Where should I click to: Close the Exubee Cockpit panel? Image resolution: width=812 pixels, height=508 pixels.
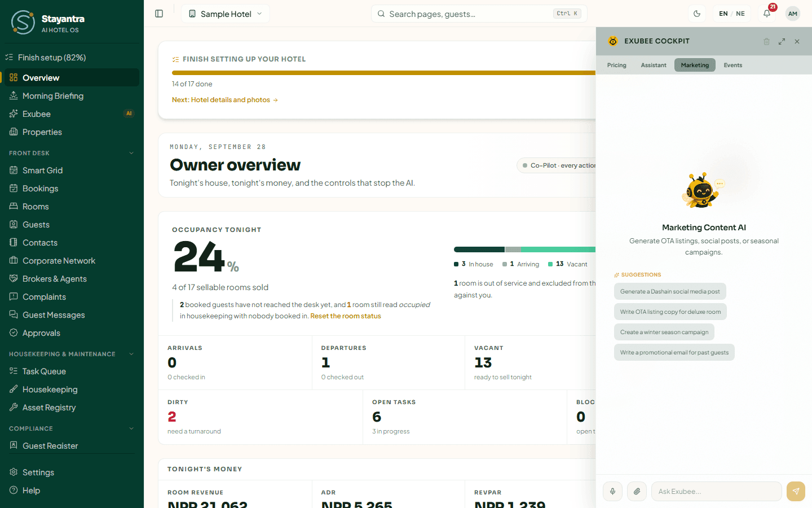click(797, 41)
